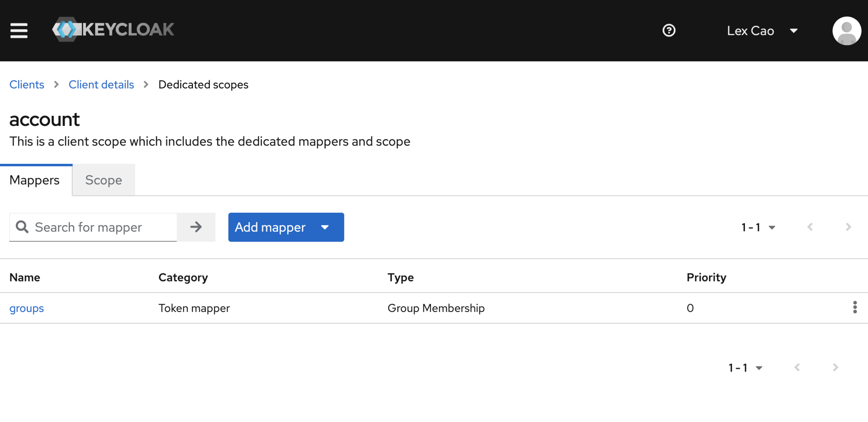This screenshot has height=422, width=868.
Task: Click the search magnifier in the mapper search field
Action: [22, 227]
